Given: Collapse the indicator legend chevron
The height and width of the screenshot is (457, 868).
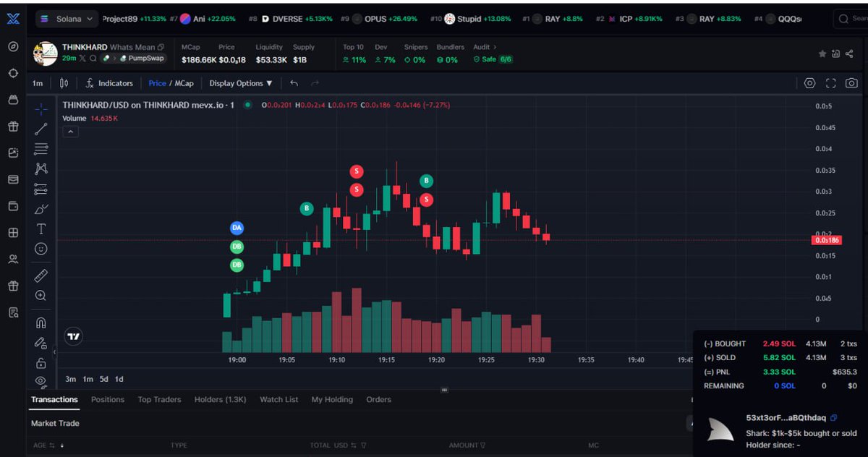Looking at the screenshot, I should [x=71, y=132].
